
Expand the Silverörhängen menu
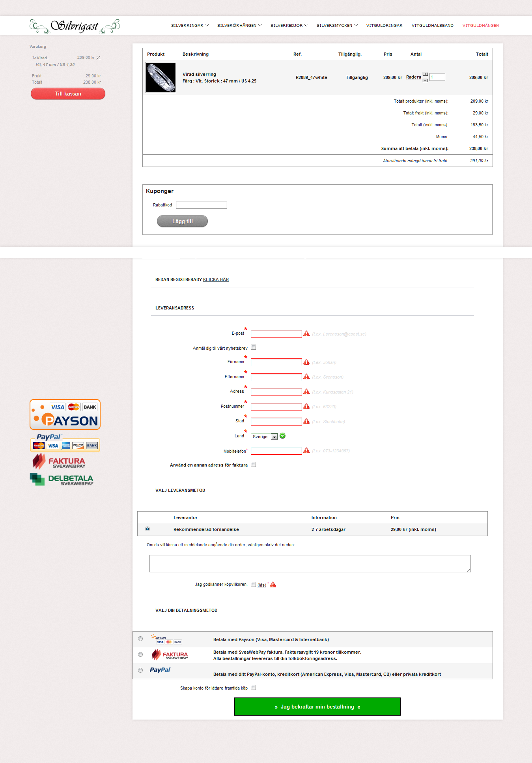239,26
